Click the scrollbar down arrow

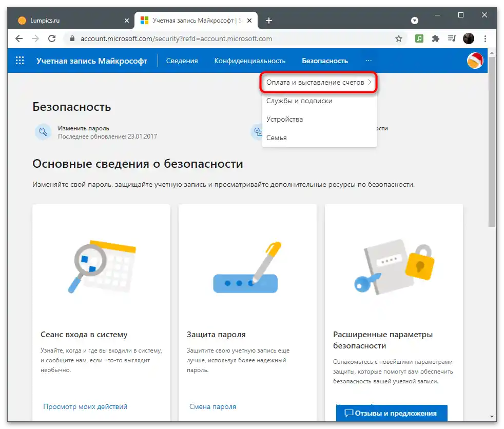[x=492, y=417]
